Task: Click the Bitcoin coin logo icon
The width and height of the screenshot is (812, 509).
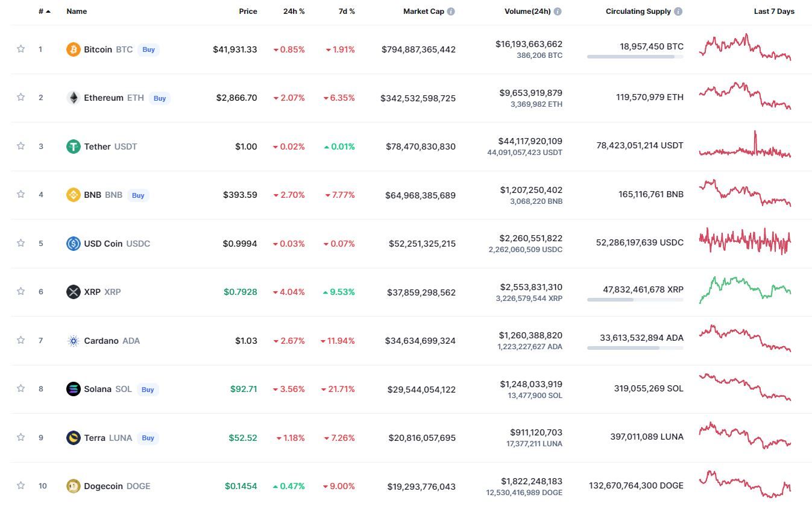Action: coord(73,49)
